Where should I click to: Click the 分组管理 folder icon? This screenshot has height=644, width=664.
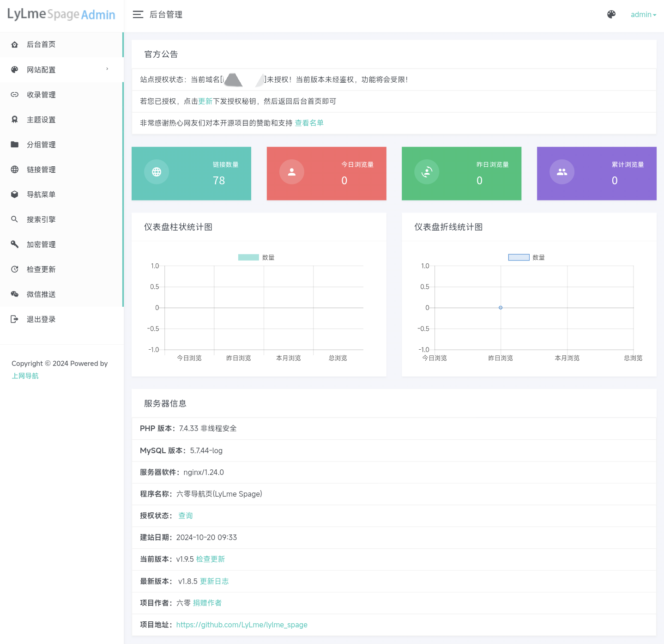(x=14, y=144)
